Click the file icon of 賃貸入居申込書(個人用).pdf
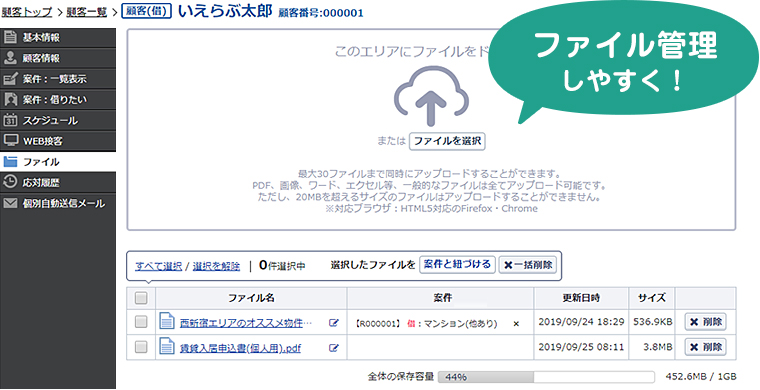760x390 pixels. pos(167,347)
